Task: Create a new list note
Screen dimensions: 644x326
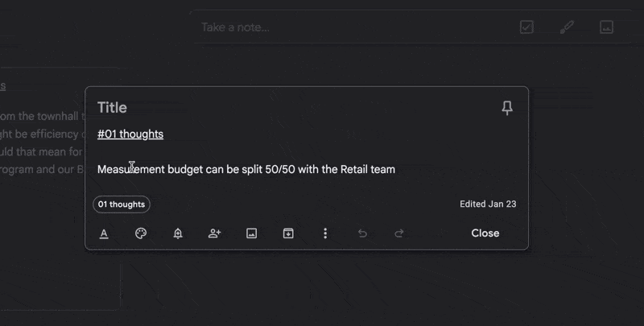Action: (x=526, y=27)
